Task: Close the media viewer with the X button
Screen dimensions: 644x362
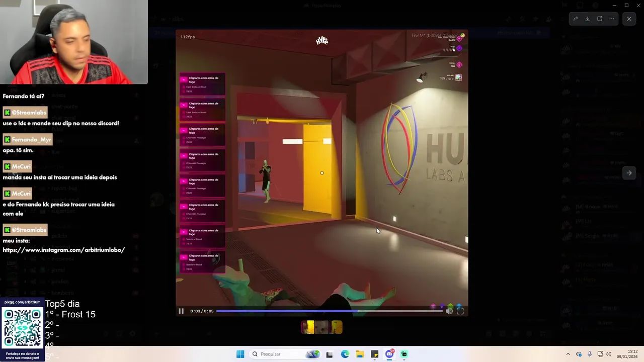Action: pyautogui.click(x=629, y=19)
